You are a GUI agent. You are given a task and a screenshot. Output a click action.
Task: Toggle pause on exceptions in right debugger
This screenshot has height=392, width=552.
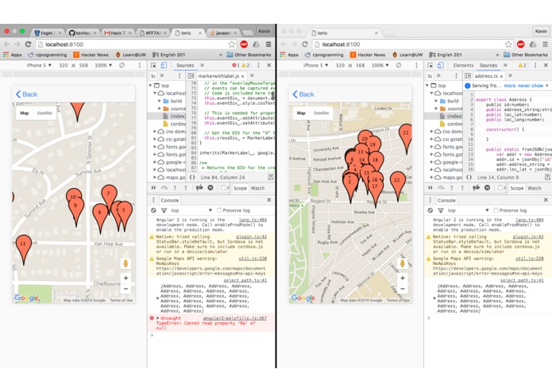[487, 188]
